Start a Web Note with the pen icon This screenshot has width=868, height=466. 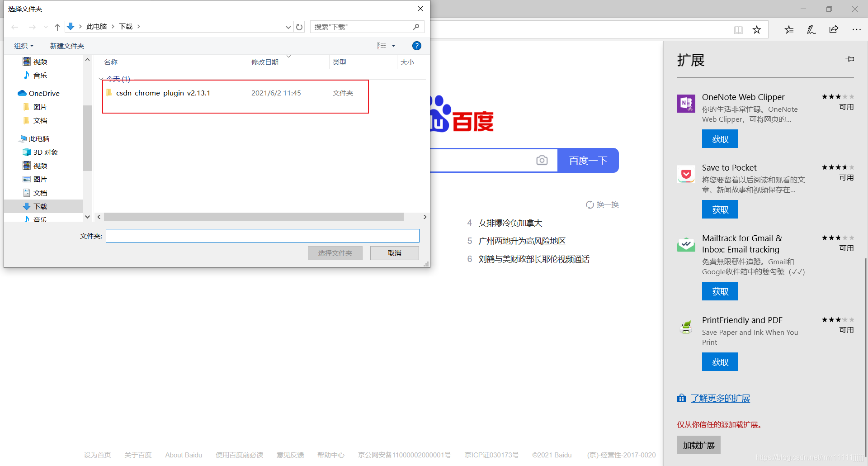811,29
